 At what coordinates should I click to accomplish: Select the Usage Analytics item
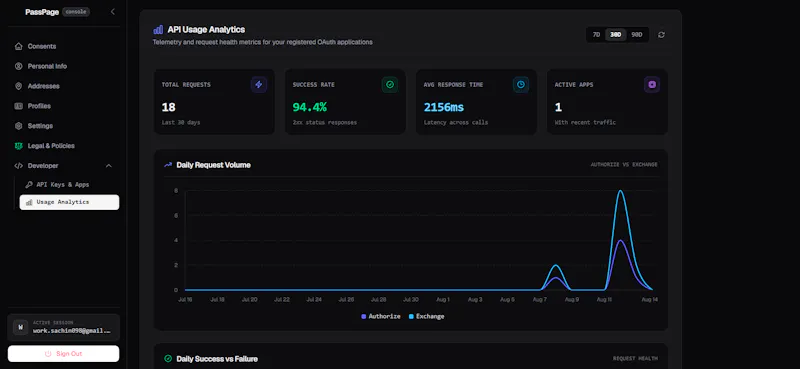69,202
